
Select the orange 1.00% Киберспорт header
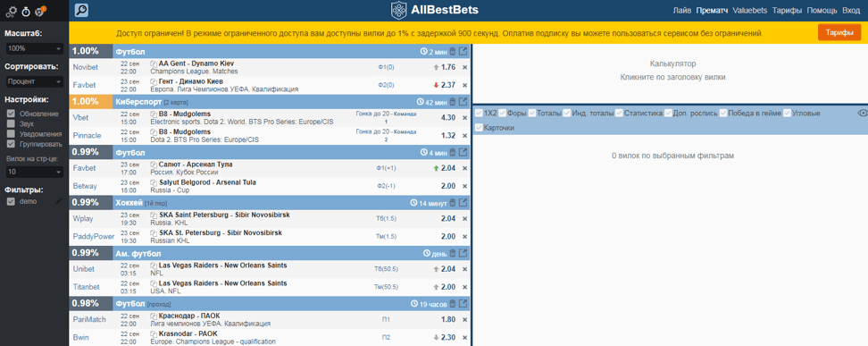point(270,102)
